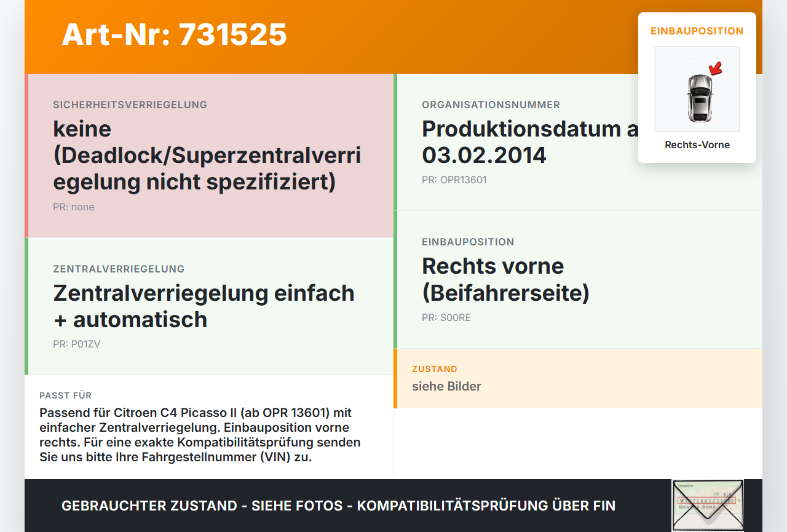Click the 'Rechts-Vorne' caption under car image

[697, 145]
